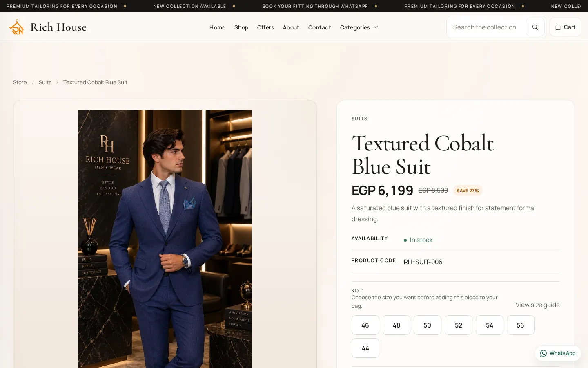Click the 'In stock' availability text
The height and width of the screenshot is (368, 588).
point(421,240)
